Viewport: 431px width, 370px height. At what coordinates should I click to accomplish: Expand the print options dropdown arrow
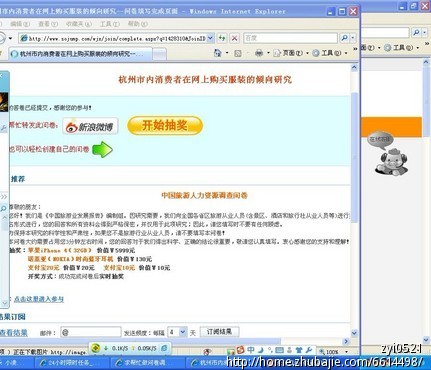pos(268,53)
